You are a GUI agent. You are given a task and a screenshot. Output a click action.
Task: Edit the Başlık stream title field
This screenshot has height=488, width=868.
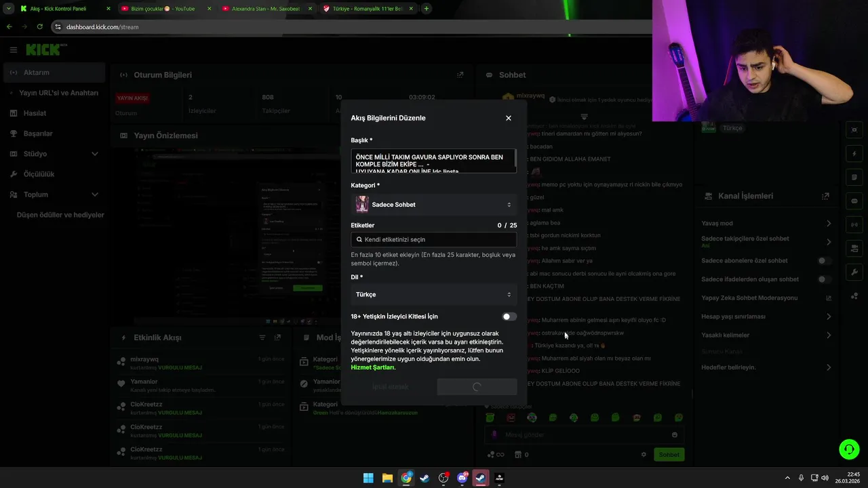coord(433,161)
